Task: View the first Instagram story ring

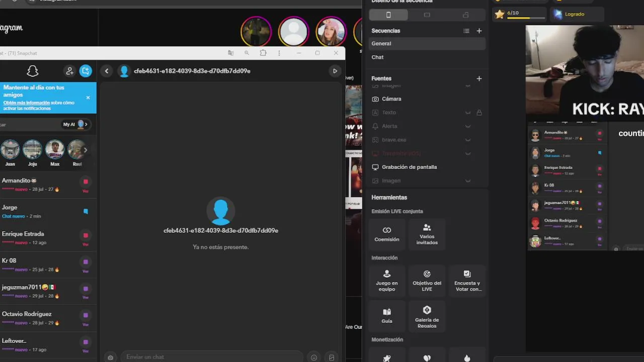Action: [256, 32]
